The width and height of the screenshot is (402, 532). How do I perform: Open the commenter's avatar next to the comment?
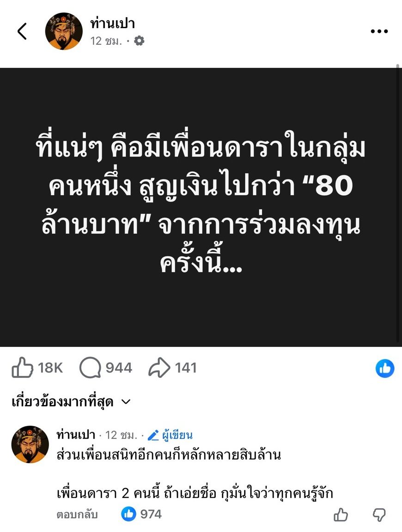30,444
